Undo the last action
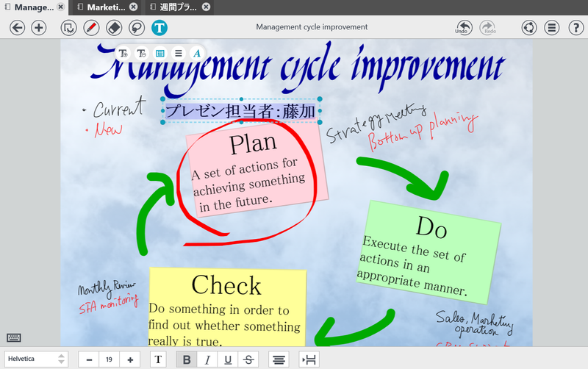This screenshot has width=588, height=369. [x=462, y=28]
